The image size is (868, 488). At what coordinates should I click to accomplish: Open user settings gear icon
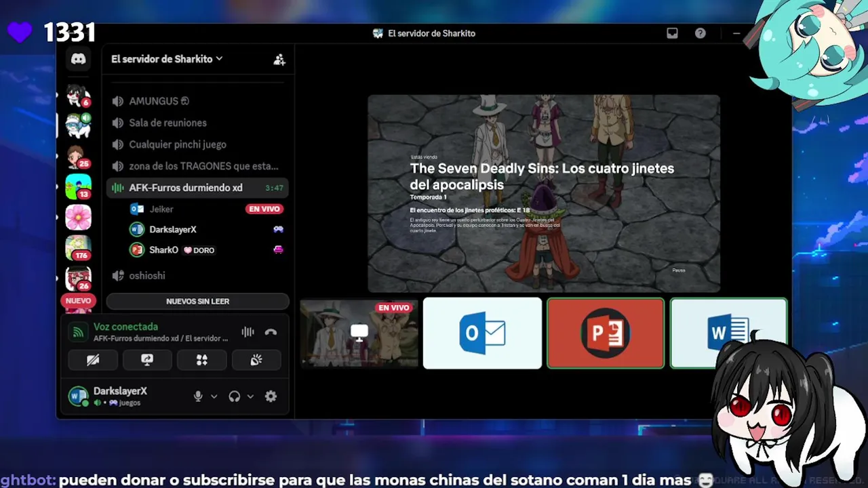point(271,396)
